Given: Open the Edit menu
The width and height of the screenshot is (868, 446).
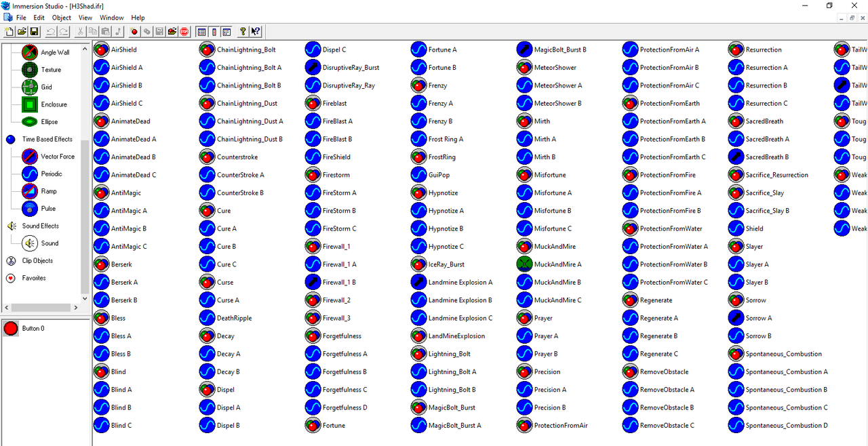Looking at the screenshot, I should click(39, 18).
